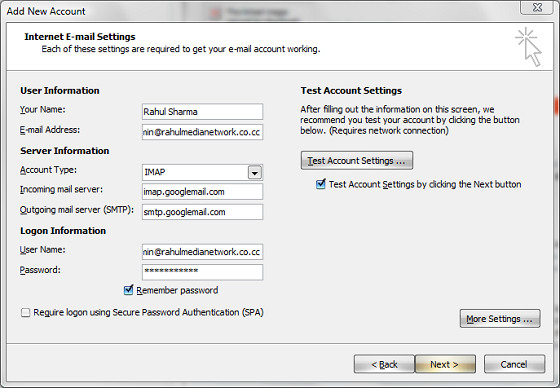The width and height of the screenshot is (560, 388).
Task: Click the Server Information section label
Action: [x=65, y=151]
